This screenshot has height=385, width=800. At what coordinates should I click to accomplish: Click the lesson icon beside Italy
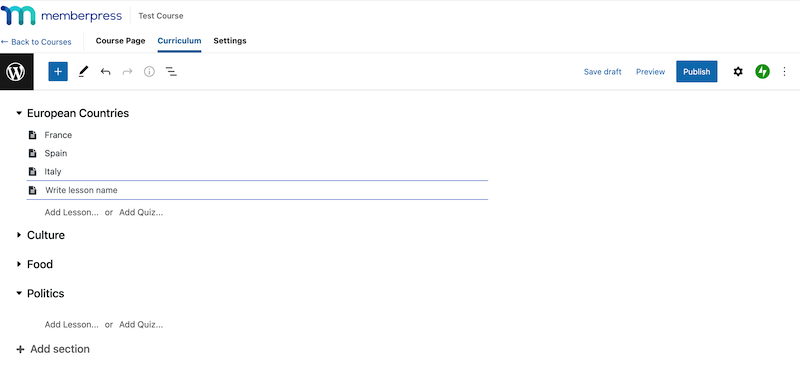(33, 172)
